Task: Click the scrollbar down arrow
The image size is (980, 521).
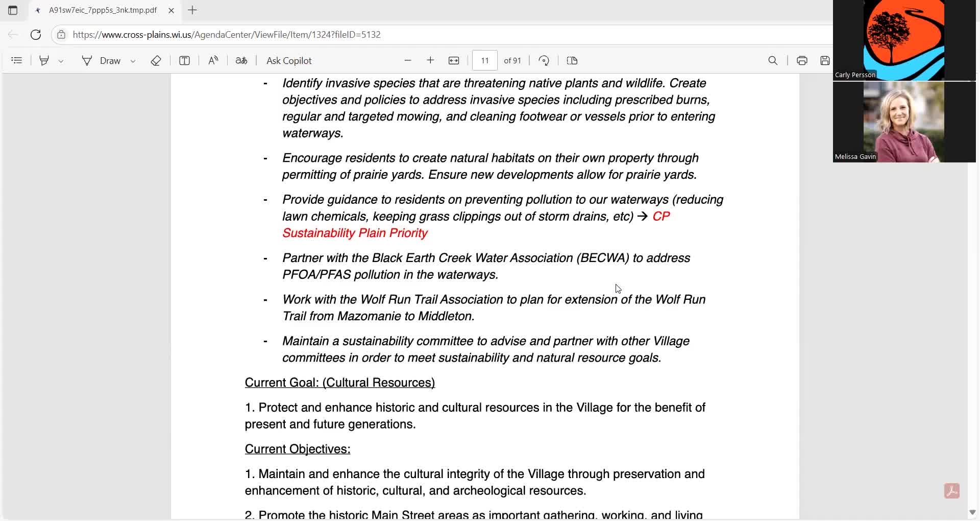Action: pyautogui.click(x=972, y=512)
